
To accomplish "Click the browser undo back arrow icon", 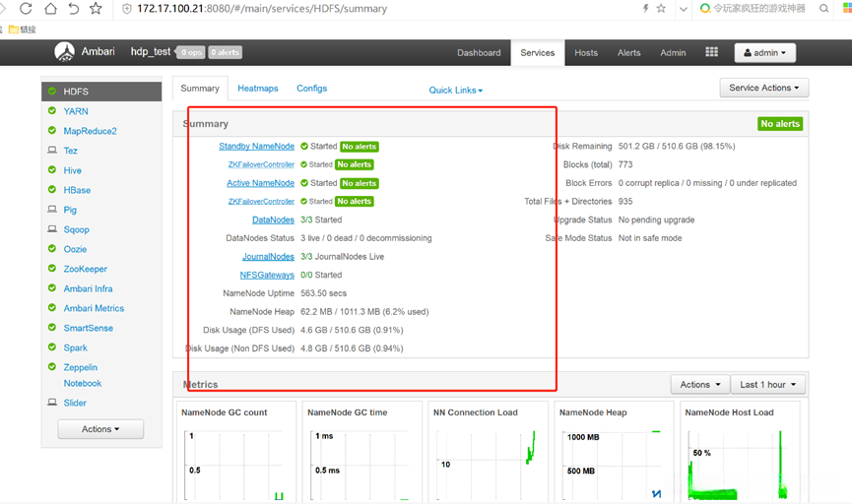I will coord(73,8).
